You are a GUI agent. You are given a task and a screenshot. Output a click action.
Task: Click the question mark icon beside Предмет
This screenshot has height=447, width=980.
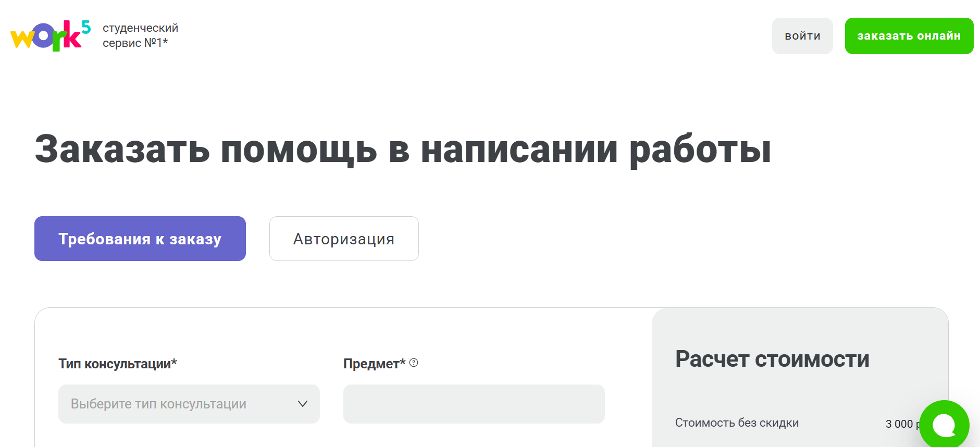tap(414, 363)
